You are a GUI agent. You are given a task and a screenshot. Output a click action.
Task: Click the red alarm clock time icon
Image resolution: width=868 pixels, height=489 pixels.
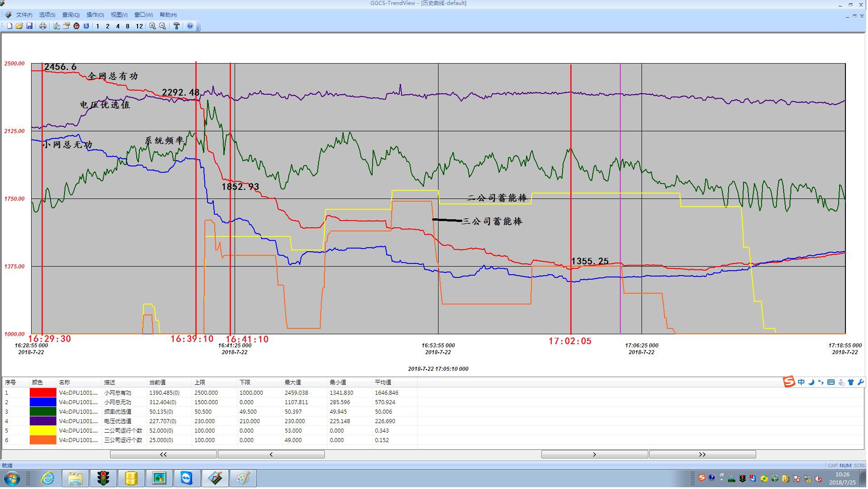tap(76, 26)
